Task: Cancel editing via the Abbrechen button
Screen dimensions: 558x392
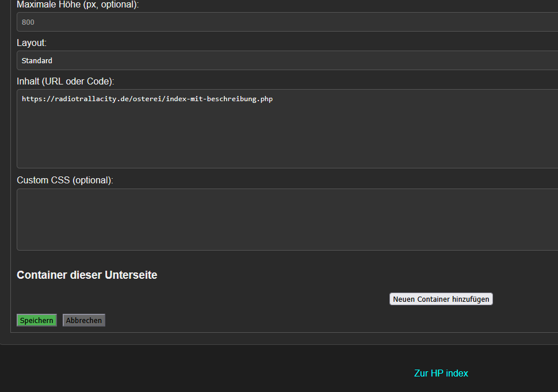Action: (84, 320)
